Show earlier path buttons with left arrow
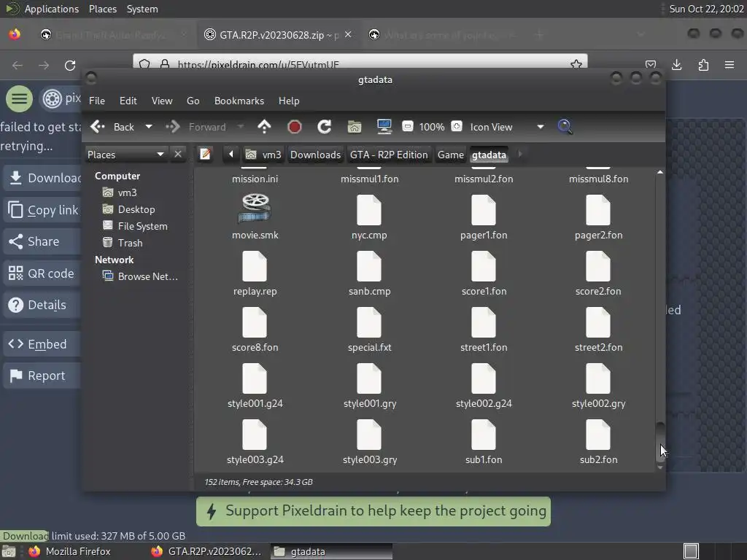 tap(231, 155)
